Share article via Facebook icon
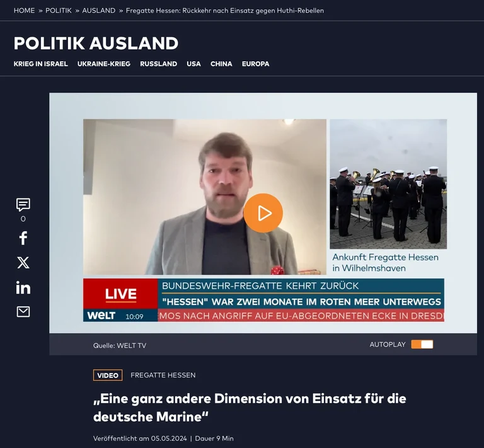Image resolution: width=484 pixels, height=448 pixels. [x=23, y=238]
